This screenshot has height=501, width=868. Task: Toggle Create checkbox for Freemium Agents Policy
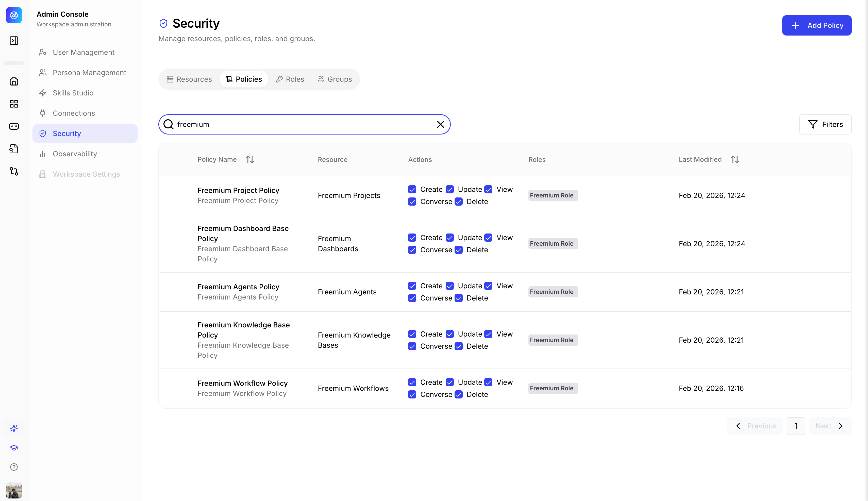coord(412,286)
